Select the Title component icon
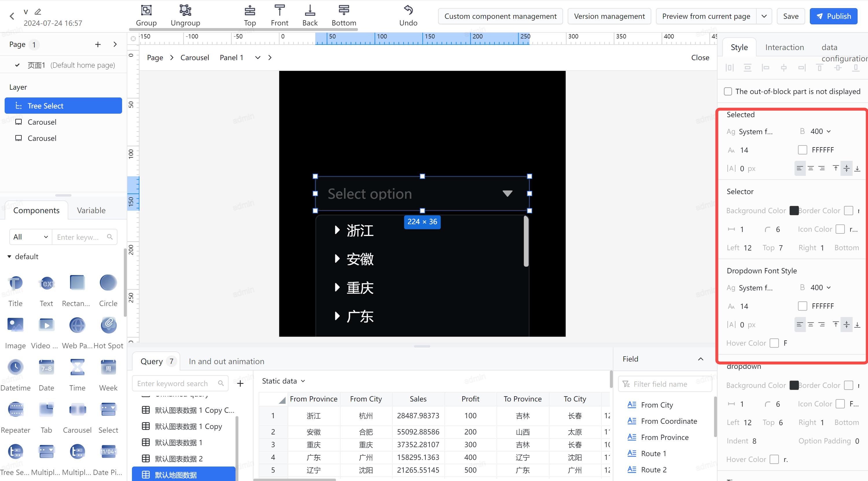 16,283
